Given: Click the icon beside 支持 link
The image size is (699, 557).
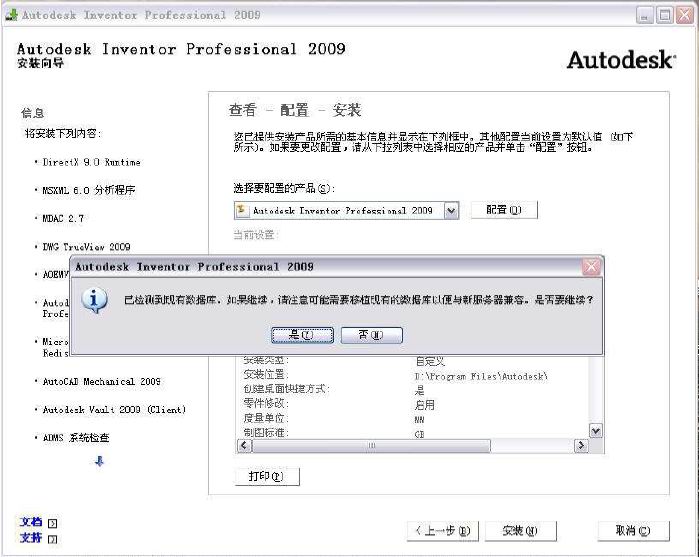Looking at the screenshot, I should coord(53,539).
